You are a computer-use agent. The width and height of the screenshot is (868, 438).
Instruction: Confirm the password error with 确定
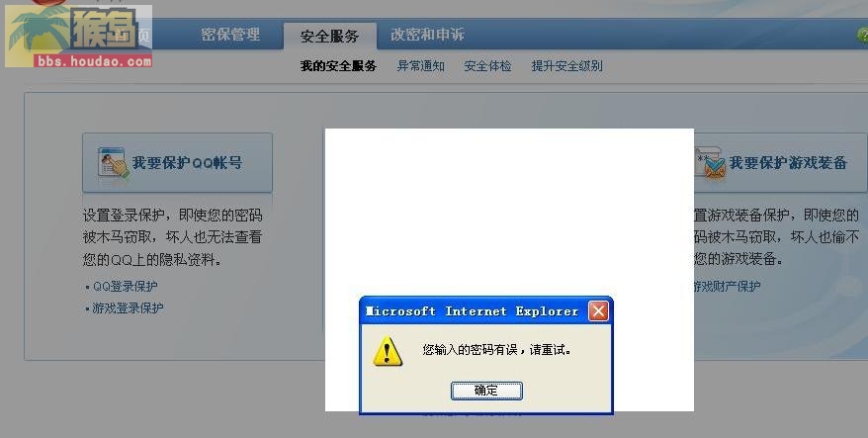tap(486, 391)
